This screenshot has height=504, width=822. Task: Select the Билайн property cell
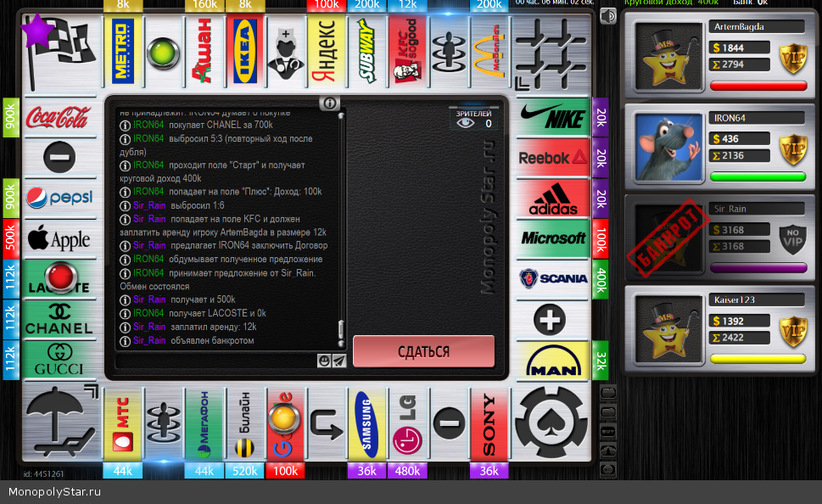tap(245, 425)
